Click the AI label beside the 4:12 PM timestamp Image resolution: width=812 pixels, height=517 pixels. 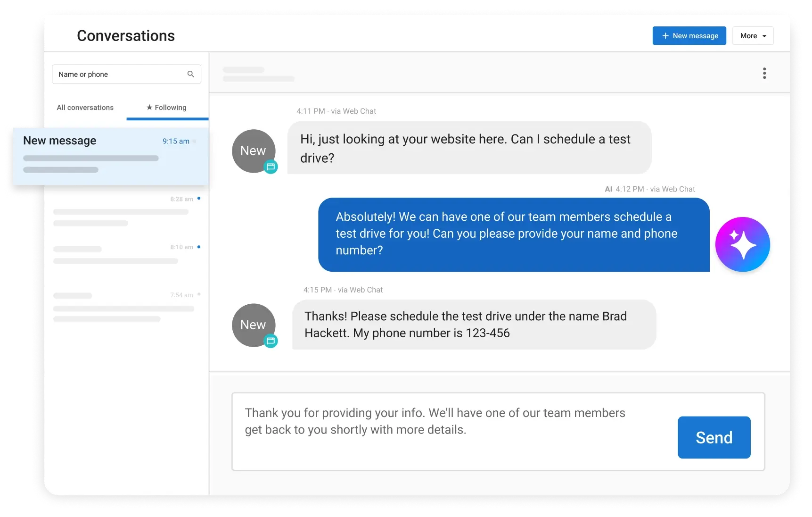(607, 189)
